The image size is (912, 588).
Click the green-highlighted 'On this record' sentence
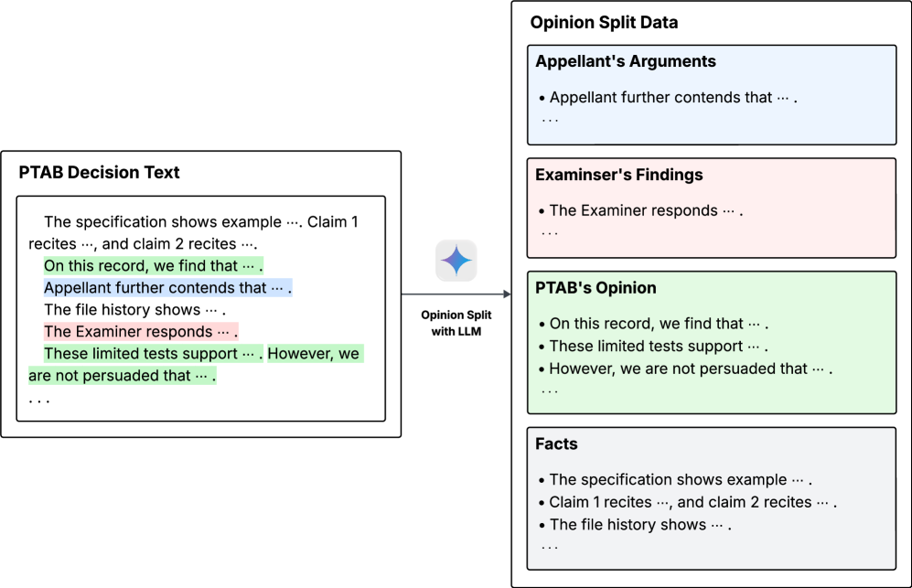pos(153,266)
